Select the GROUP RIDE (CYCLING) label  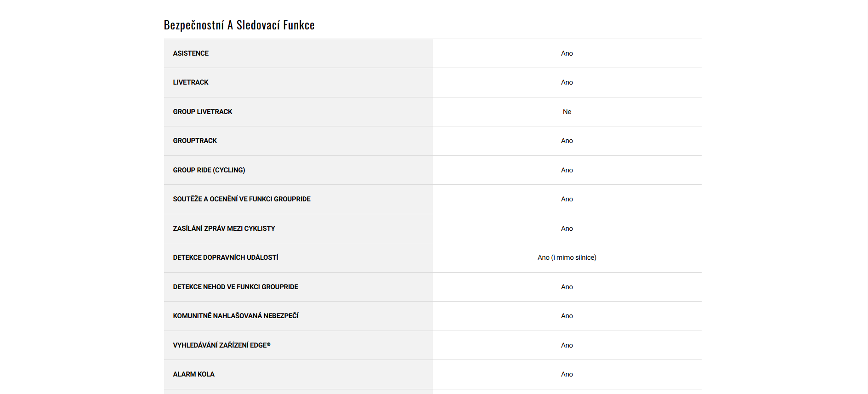coord(209,170)
